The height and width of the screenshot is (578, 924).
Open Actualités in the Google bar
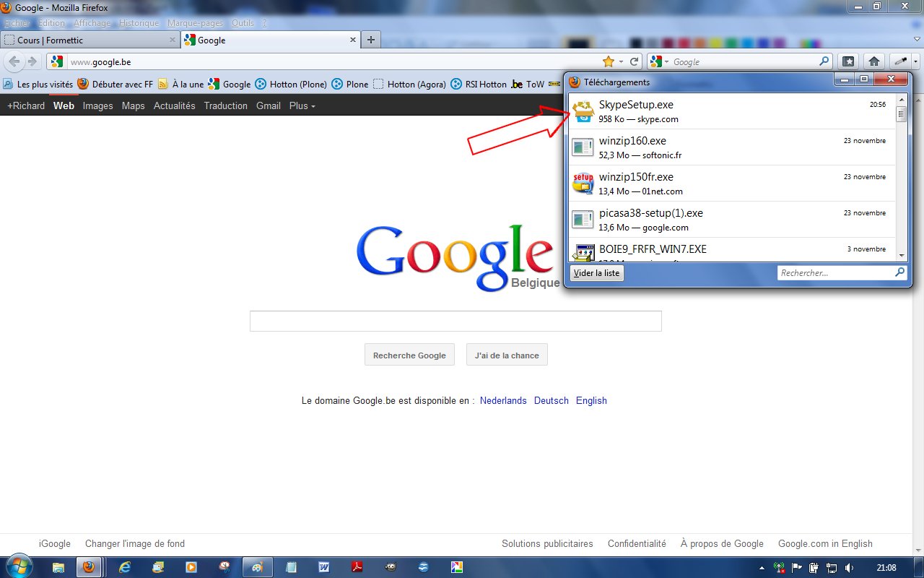coord(174,105)
